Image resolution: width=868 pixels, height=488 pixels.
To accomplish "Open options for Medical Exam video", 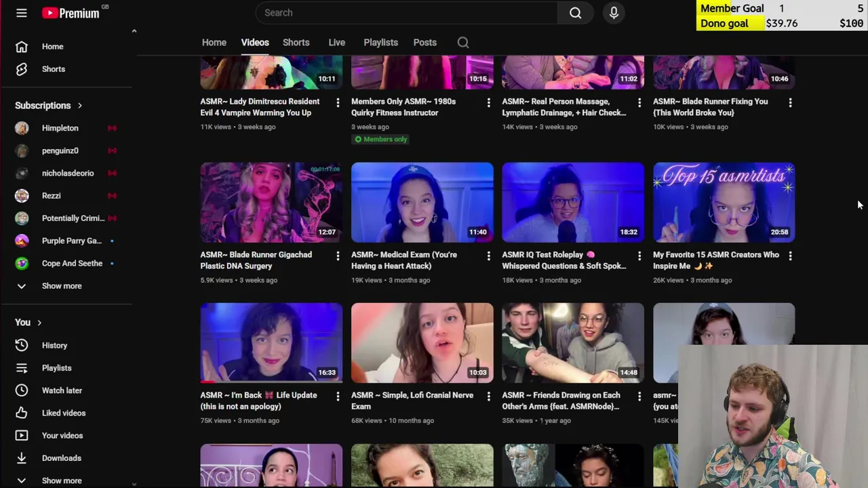I will click(x=488, y=256).
